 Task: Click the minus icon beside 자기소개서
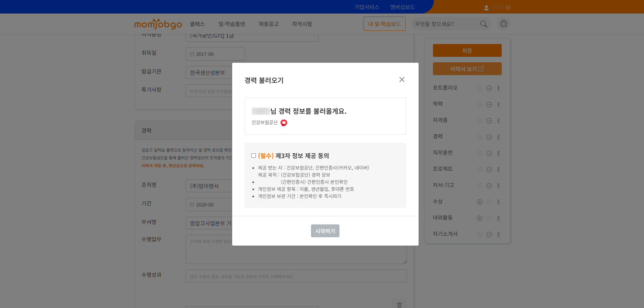[x=489, y=235]
